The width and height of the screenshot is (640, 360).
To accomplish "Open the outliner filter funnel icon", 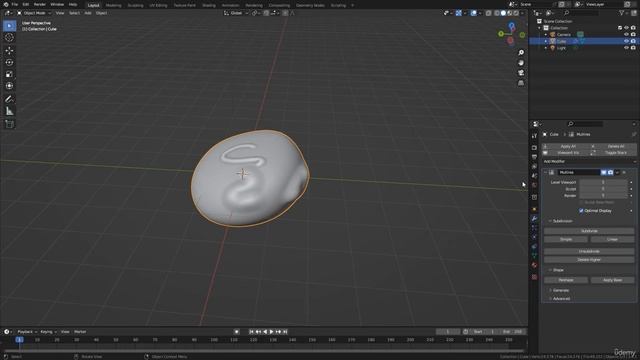I will pyautogui.click(x=622, y=13).
